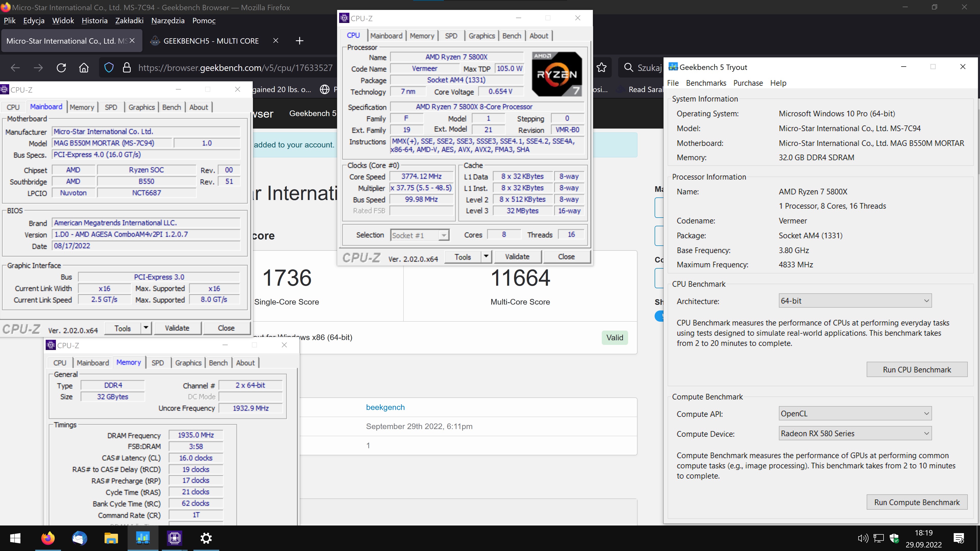Open the Historia menu in Firefox
This screenshot has height=551, width=980.
coord(94,20)
